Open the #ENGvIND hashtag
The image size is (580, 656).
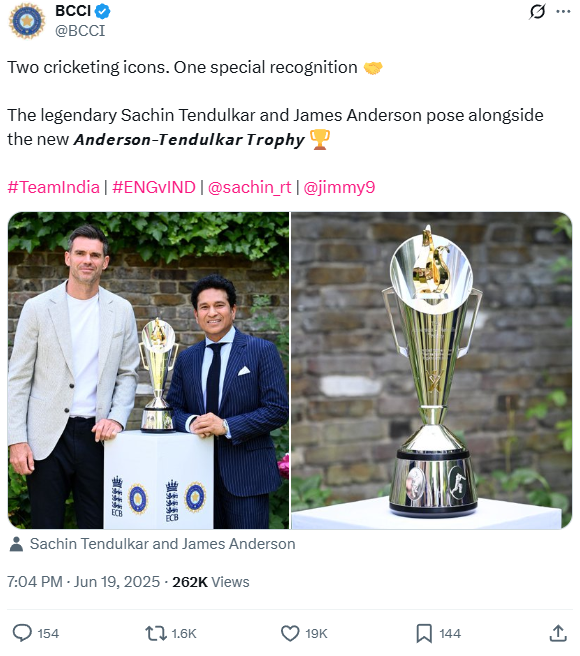pyautogui.click(x=154, y=187)
